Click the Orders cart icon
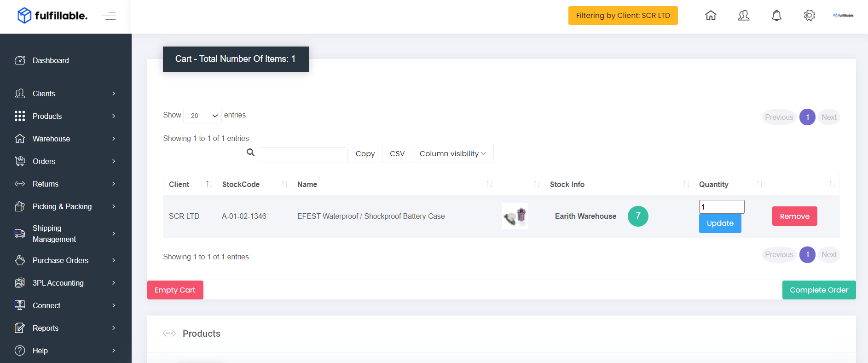Screen dimensions: 868x363 click(x=20, y=161)
